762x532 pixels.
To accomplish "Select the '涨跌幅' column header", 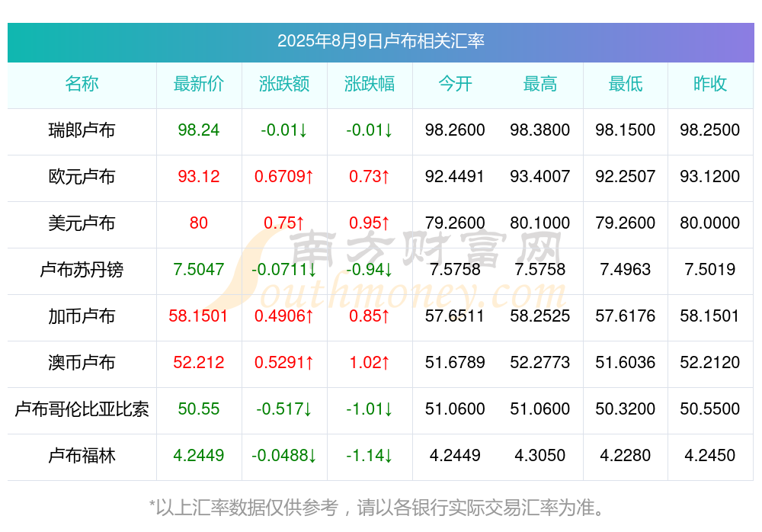I will pyautogui.click(x=370, y=84).
